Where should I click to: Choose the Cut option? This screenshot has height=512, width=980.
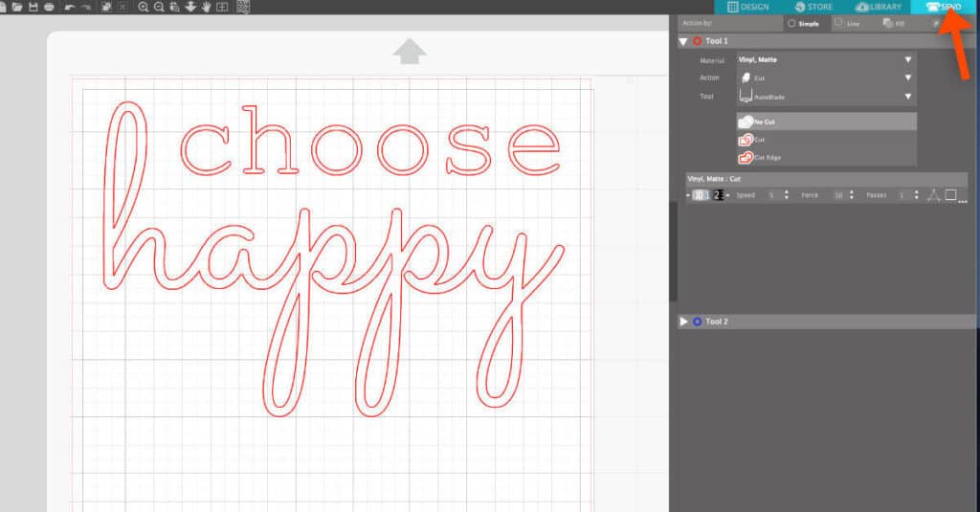tap(826, 140)
